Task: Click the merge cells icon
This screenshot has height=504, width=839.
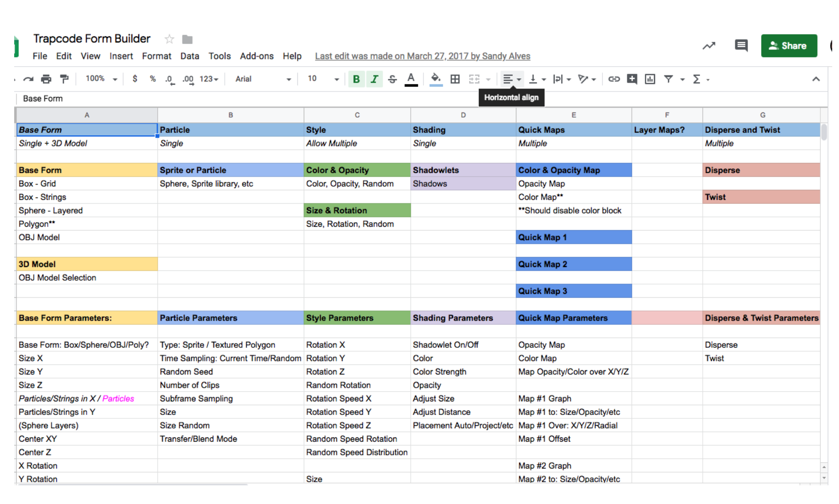Action: click(474, 79)
